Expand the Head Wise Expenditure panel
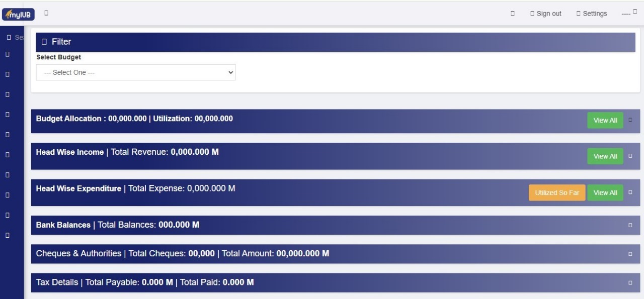 coord(630,192)
